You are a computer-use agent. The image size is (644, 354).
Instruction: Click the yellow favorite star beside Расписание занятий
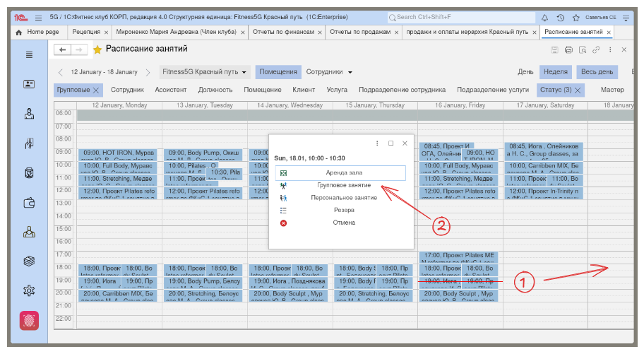click(97, 49)
